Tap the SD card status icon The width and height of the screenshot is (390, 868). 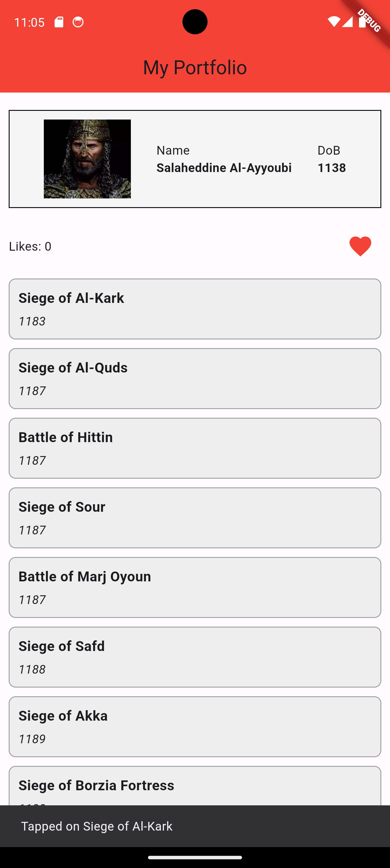(x=59, y=22)
